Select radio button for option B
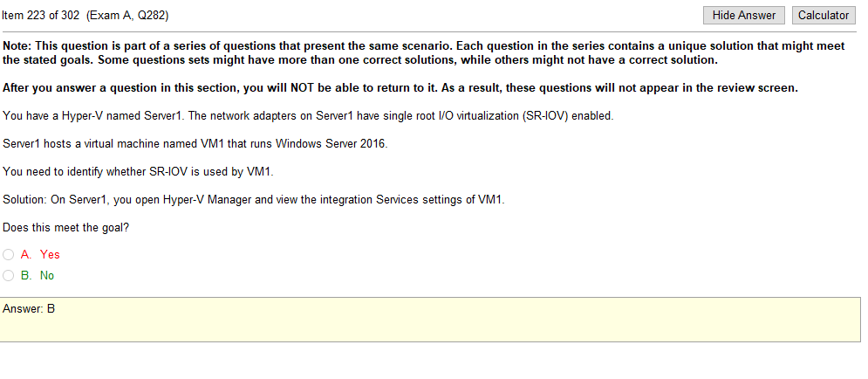868x379 pixels. (x=9, y=275)
